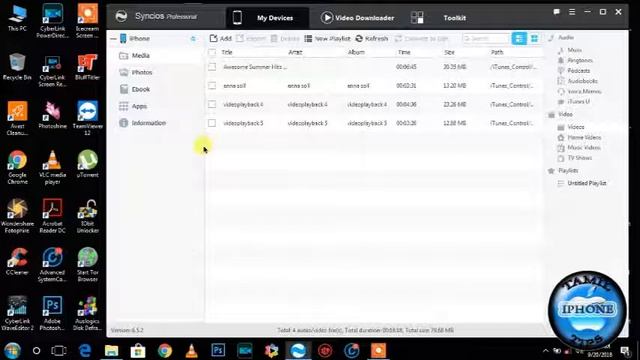
Task: Open Adobe Photoshop desktop shortcut
Action: coord(52,313)
